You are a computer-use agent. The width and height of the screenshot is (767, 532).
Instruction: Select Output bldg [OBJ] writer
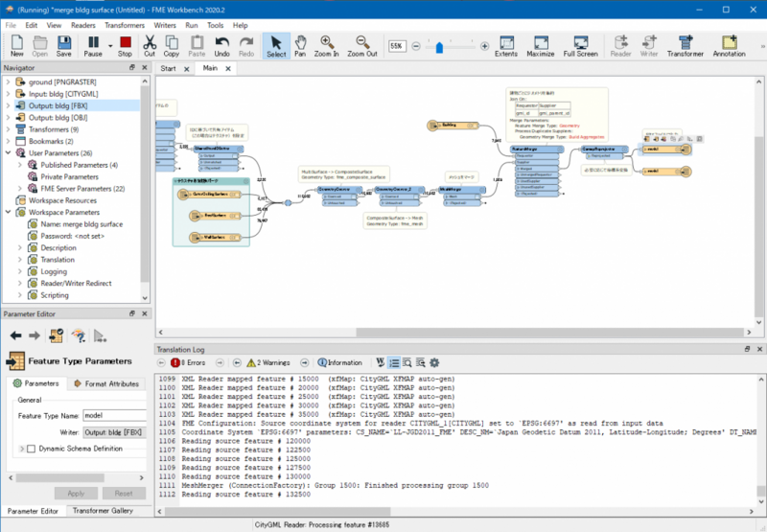click(58, 117)
